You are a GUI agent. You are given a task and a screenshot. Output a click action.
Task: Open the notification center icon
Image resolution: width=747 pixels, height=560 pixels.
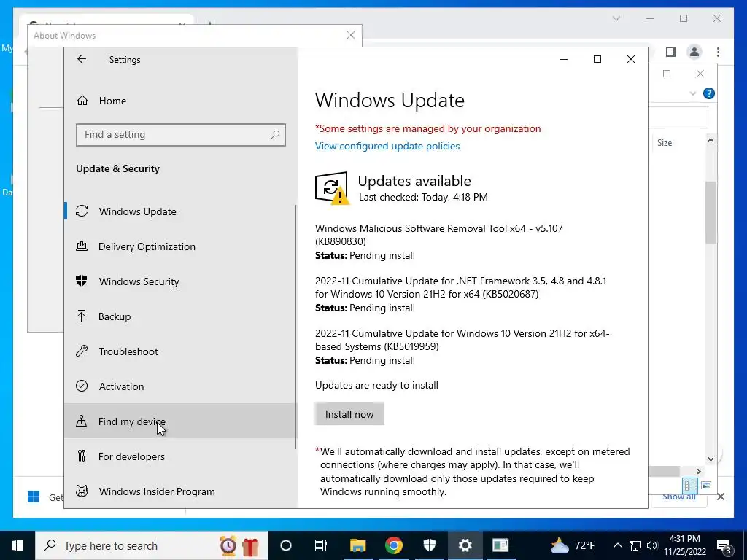coord(724,545)
